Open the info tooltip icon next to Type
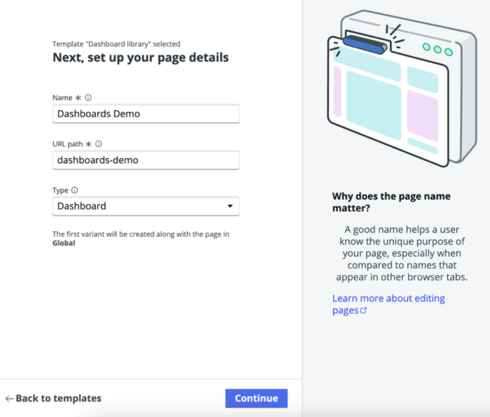490x417 pixels. 75,190
